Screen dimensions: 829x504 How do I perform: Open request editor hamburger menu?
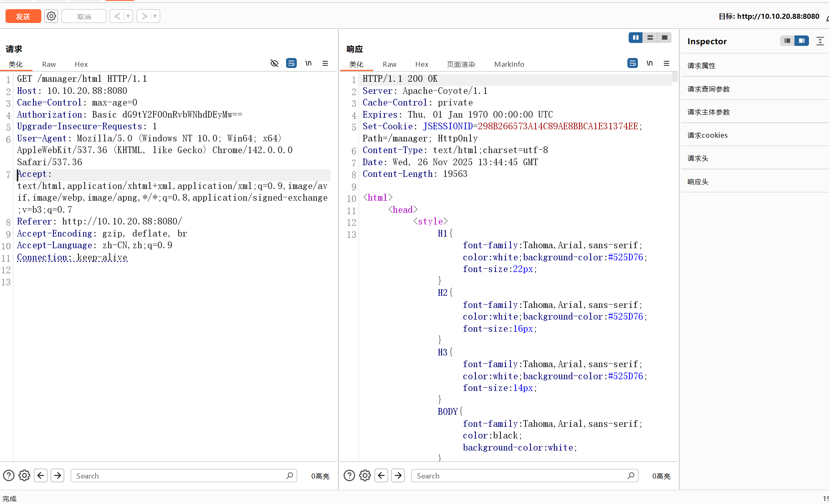325,63
